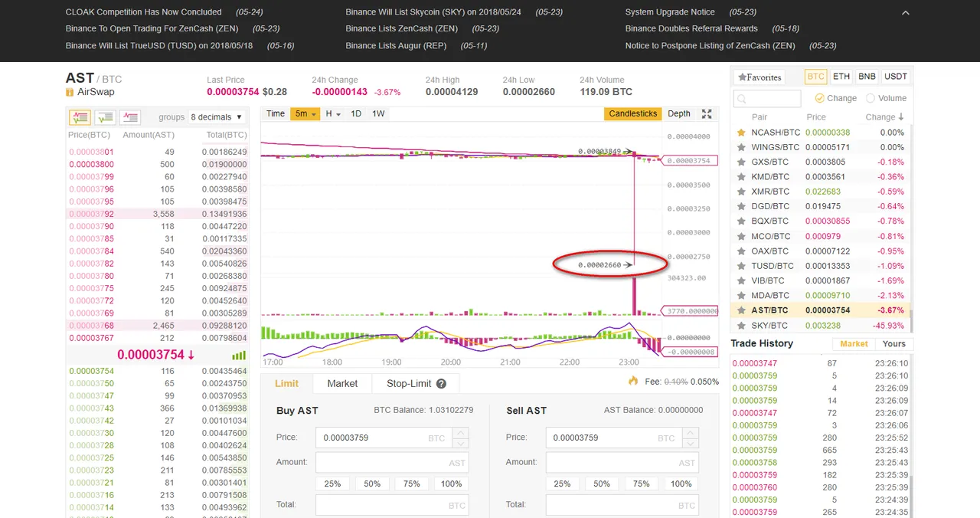Click the market list vertical scrollbar
Image resolution: width=980 pixels, height=518 pixels.
tap(910, 322)
